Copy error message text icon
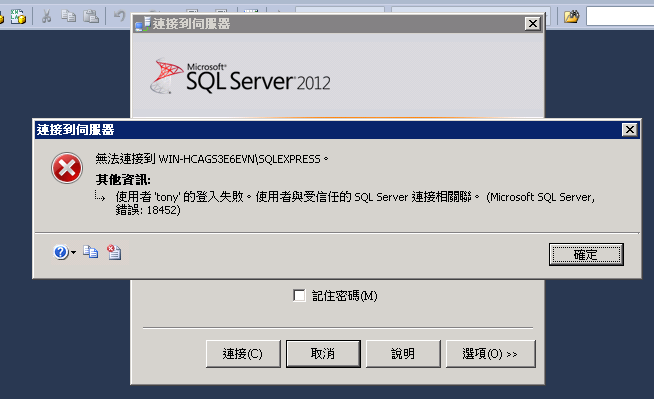The image size is (654, 399). click(91, 252)
